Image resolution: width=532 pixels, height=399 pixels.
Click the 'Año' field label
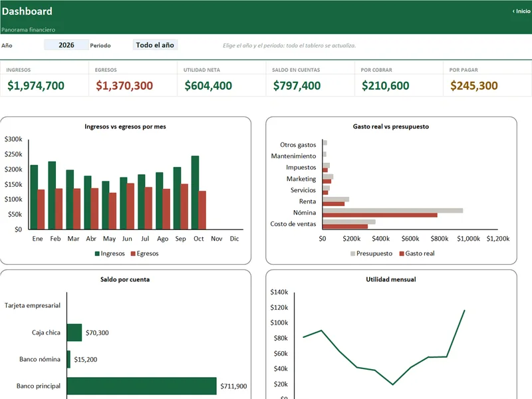7,45
